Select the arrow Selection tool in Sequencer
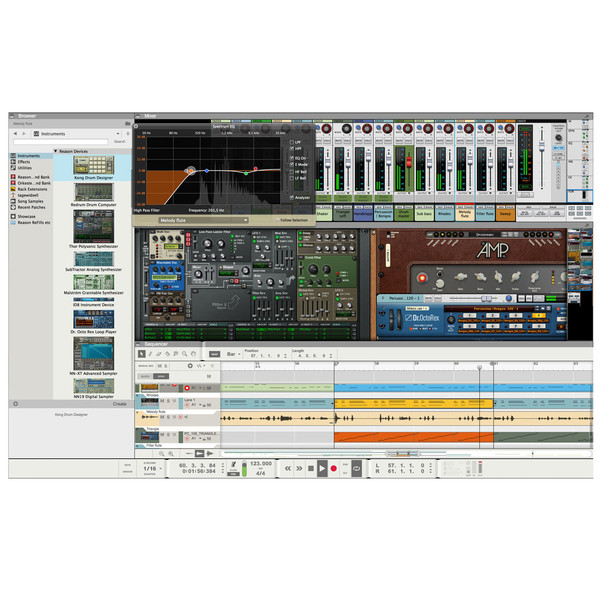Screen dimensions: 600x600 click(142, 354)
